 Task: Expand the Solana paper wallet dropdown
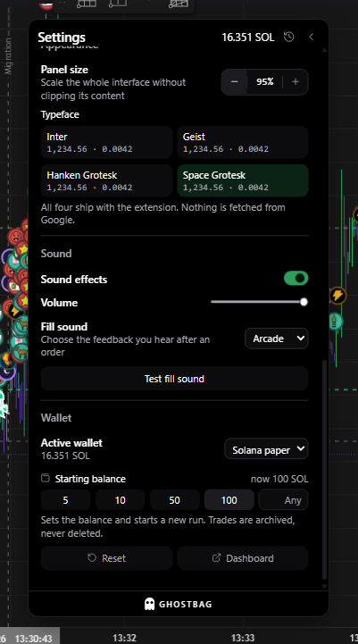point(266,449)
